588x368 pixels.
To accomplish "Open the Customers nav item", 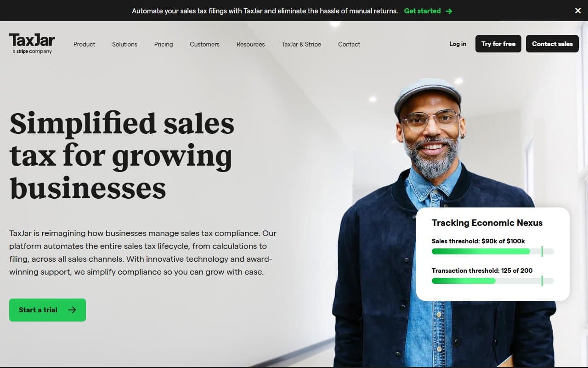I will [x=204, y=44].
